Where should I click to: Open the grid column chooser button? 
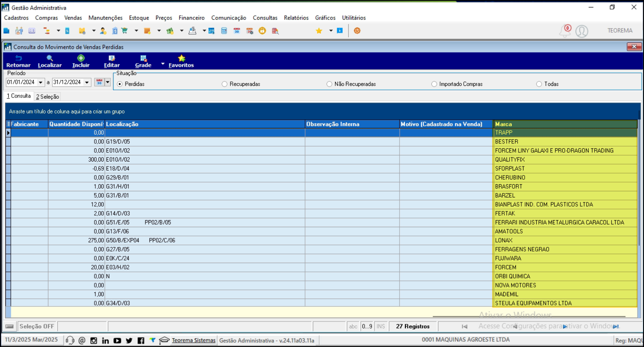[8, 124]
